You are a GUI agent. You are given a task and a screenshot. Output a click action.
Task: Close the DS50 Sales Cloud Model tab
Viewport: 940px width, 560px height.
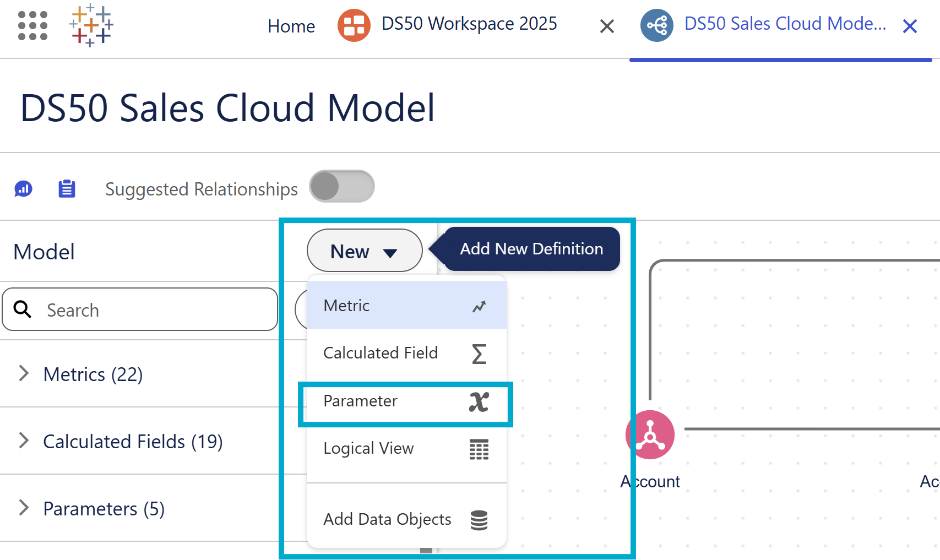(x=910, y=26)
